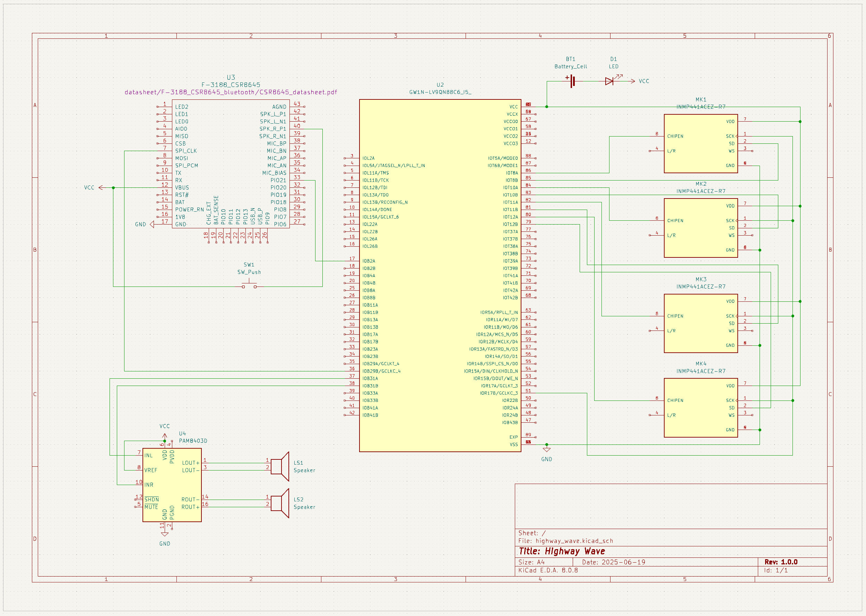Viewport: 866px width, 616px height.
Task: Select the MK2 microphone block
Action: click(701, 228)
